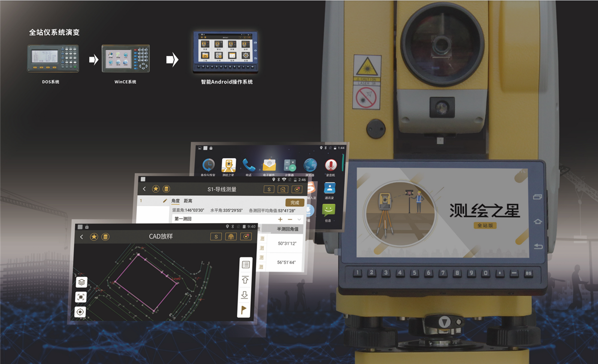
Task: Launch the 电话 phone app
Action: click(248, 164)
